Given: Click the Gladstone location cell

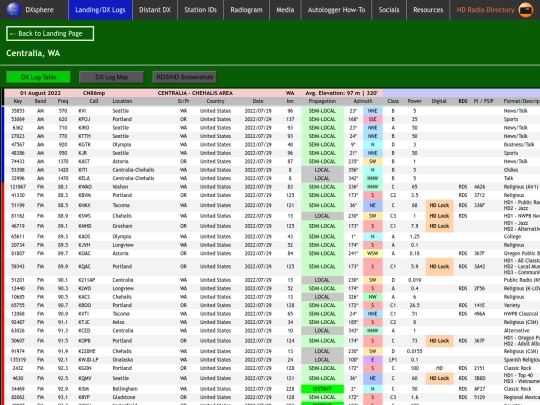Looking at the screenshot, I should point(123,397).
